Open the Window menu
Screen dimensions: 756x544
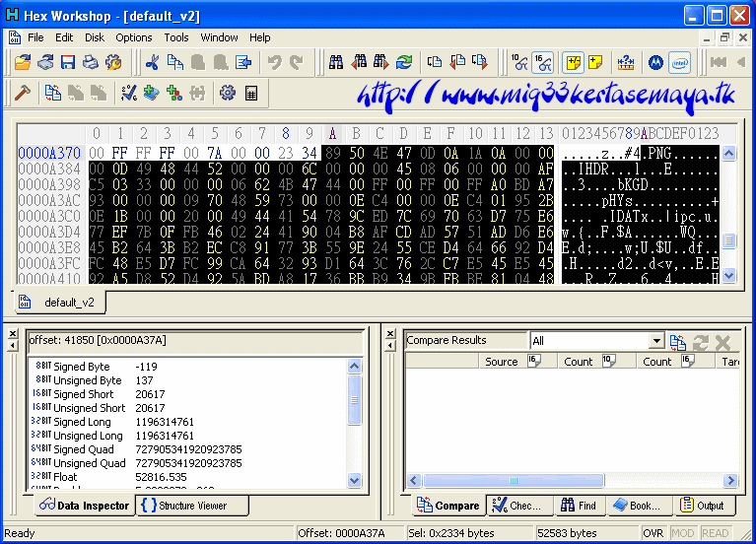point(219,37)
